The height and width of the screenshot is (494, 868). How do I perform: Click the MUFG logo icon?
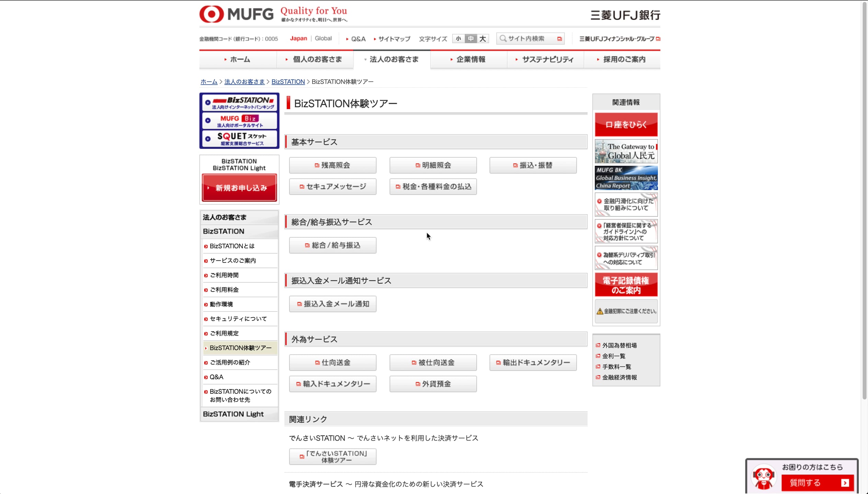pos(212,14)
